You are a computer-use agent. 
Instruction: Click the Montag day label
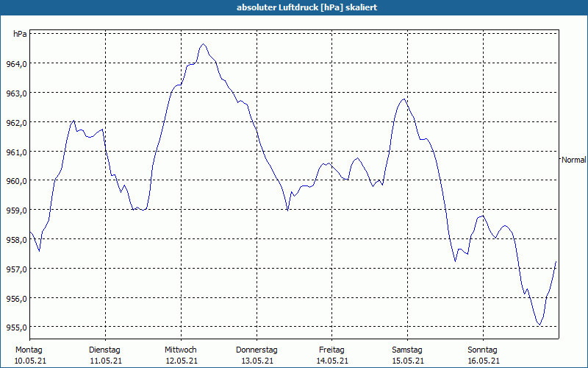[x=29, y=350]
